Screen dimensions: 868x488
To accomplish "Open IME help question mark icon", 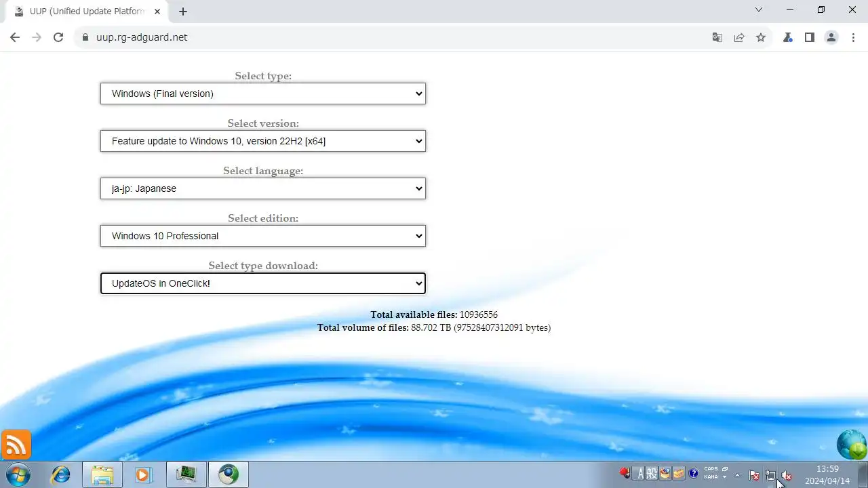I will [693, 473].
